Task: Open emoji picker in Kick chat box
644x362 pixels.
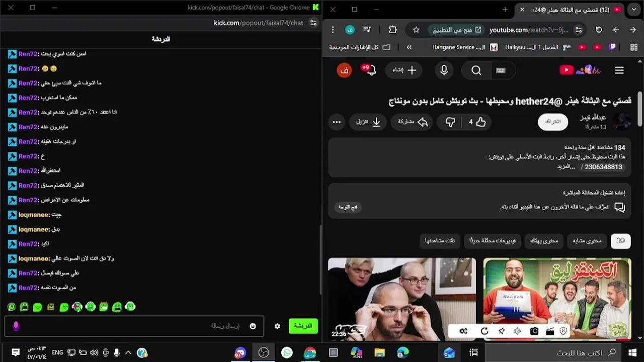Action: pyautogui.click(x=253, y=326)
